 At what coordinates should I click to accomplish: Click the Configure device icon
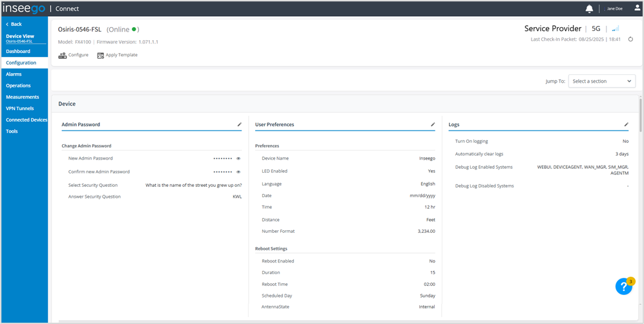[x=63, y=56]
